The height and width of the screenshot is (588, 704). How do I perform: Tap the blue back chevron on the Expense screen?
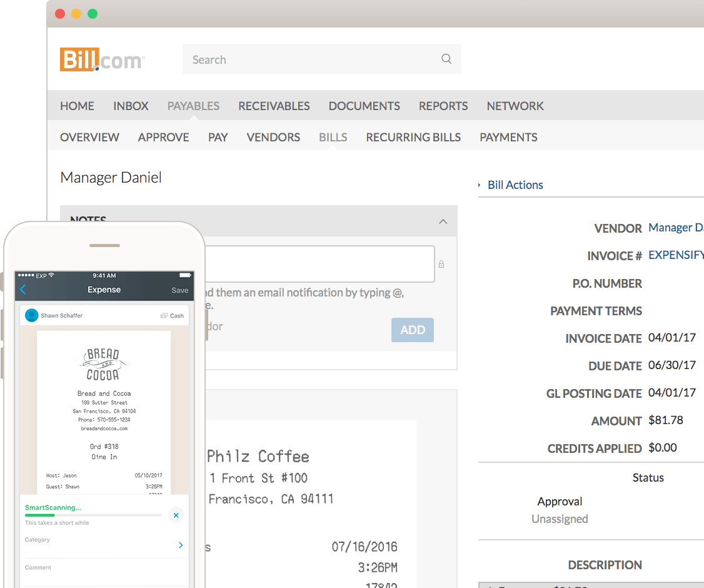pos(24,290)
